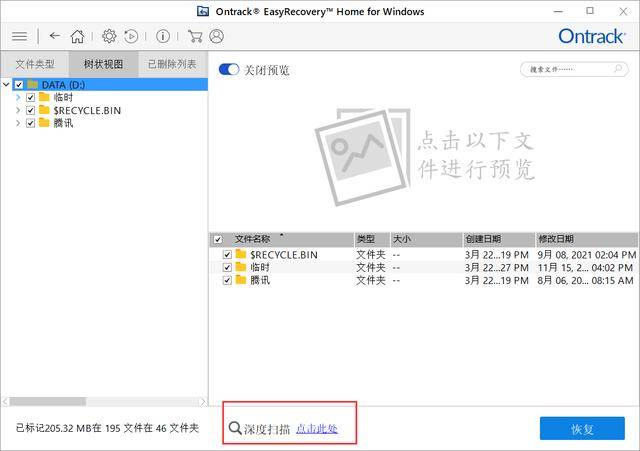Uncheck $RECYCLE.BIN checkbox in file list

[227, 255]
